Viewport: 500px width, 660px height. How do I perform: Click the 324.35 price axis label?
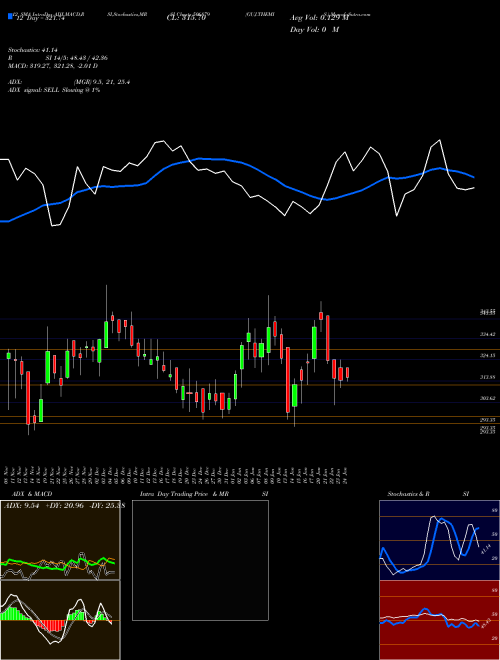tap(487, 356)
